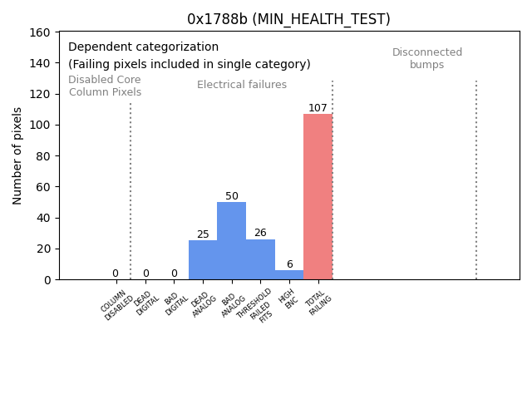The image size is (532, 399).
Task: Click the 6 value label above HIGH ENC
Action: coord(289,264)
